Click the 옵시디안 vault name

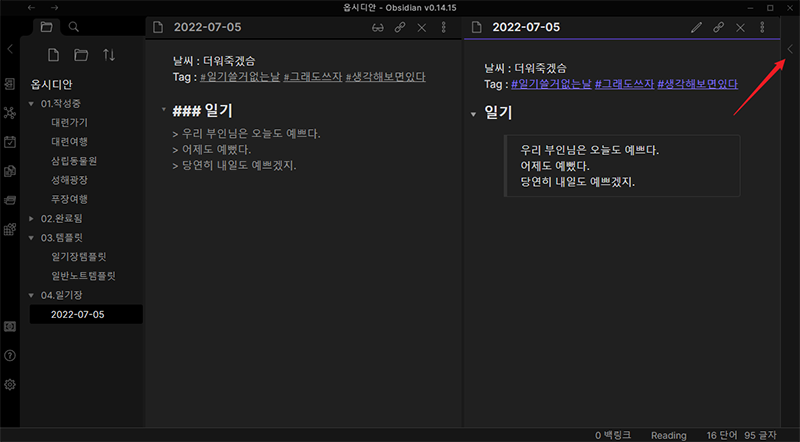[52, 84]
